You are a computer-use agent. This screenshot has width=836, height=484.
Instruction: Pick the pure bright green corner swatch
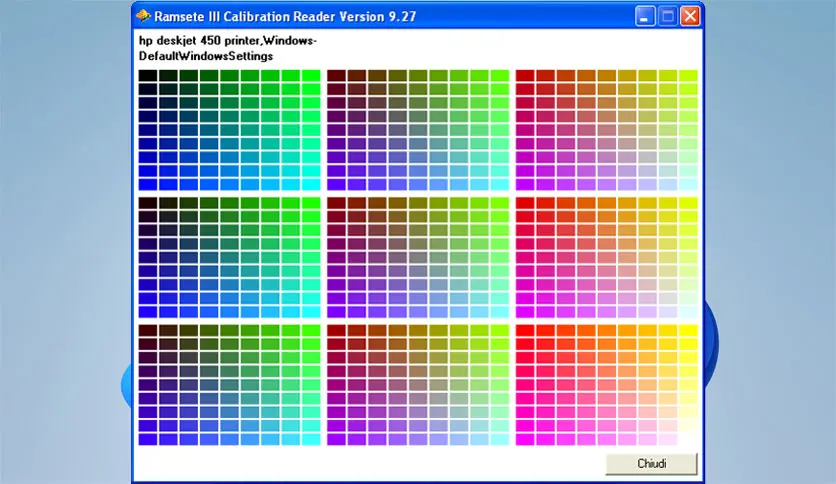(x=311, y=76)
